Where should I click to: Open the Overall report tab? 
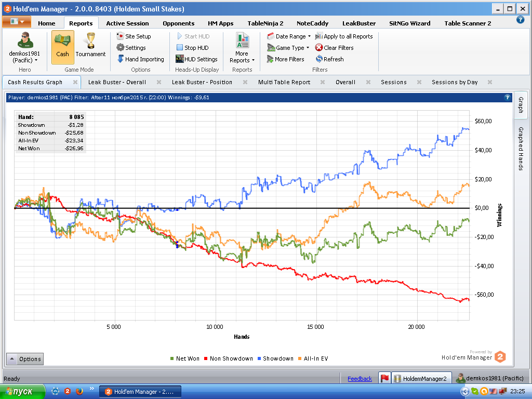[345, 82]
